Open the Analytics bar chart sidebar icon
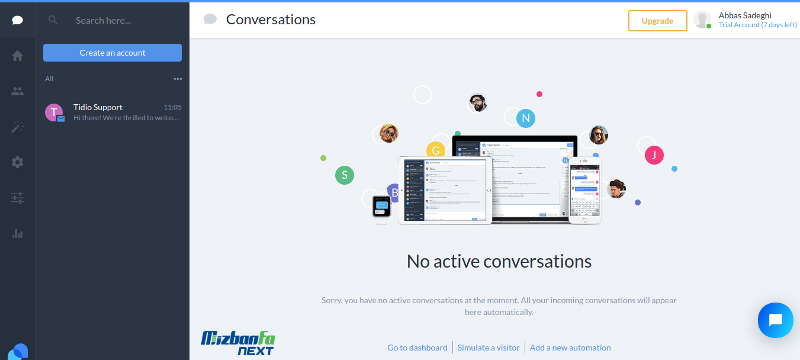 pyautogui.click(x=17, y=234)
